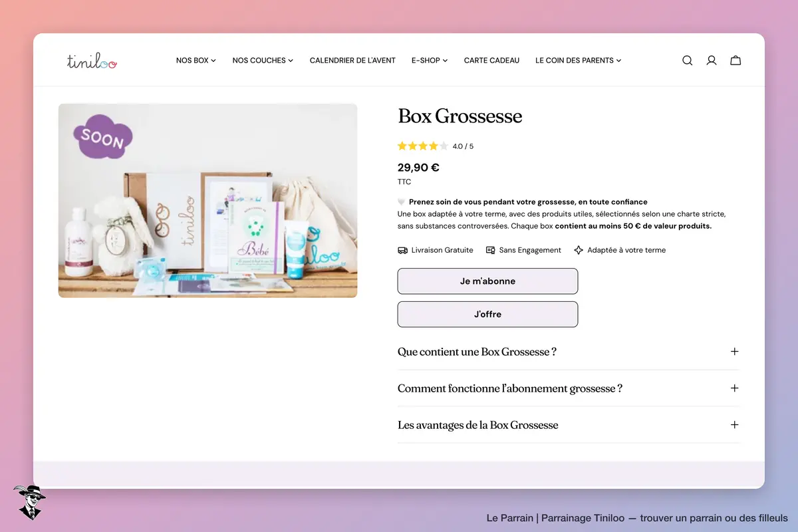Go to CALENDRIER DE L'AVENT page
Screen dimensions: 798x532
tap(352, 61)
